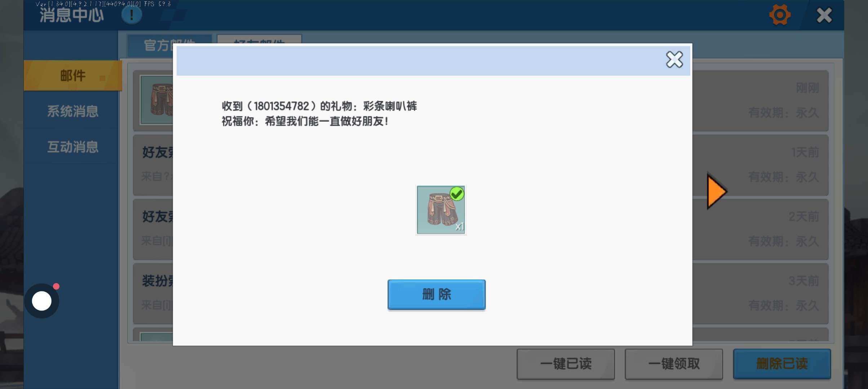Close the gift mail popup dialog
The image size is (868, 389).
pos(674,59)
